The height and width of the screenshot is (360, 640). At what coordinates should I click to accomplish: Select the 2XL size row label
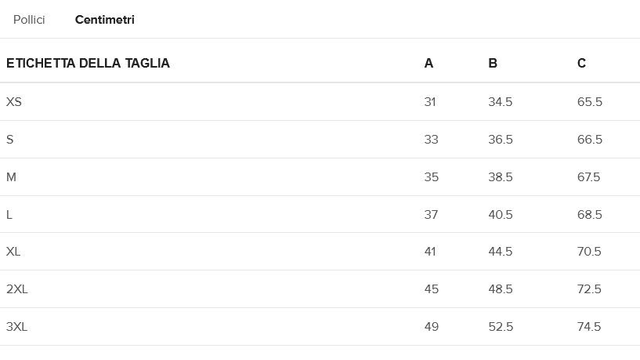pos(17,289)
